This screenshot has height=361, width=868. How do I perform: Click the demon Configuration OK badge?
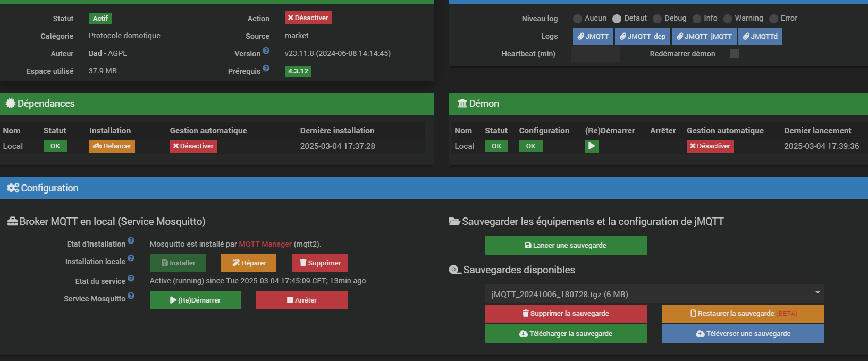pyautogui.click(x=531, y=146)
